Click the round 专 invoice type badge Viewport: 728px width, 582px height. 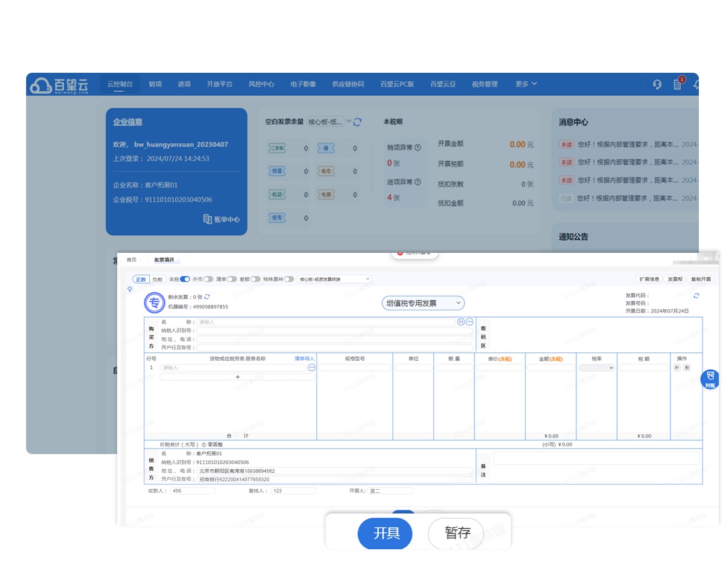[x=154, y=303]
